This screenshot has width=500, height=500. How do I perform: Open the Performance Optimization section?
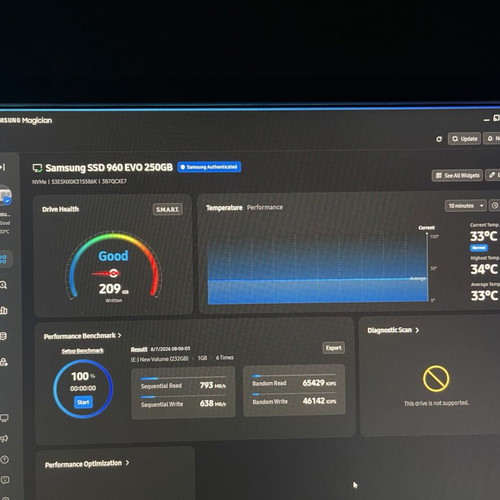[87, 464]
